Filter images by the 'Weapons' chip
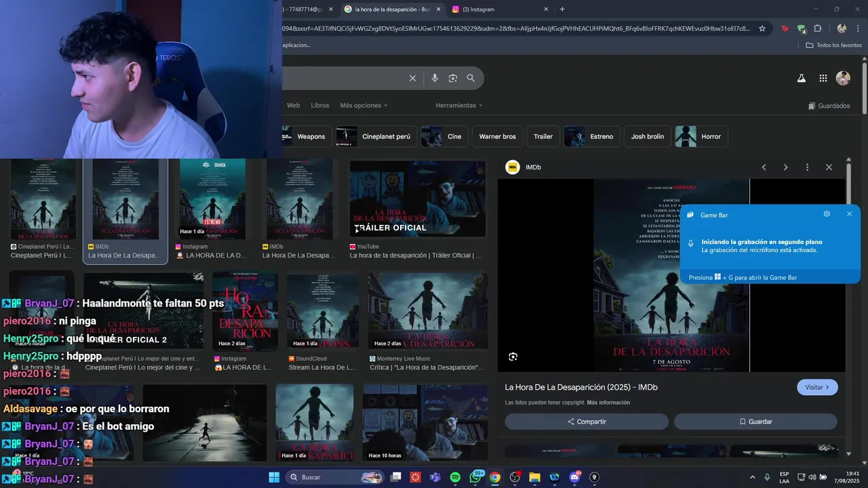Screen dimensions: 868x488 tap(307, 136)
